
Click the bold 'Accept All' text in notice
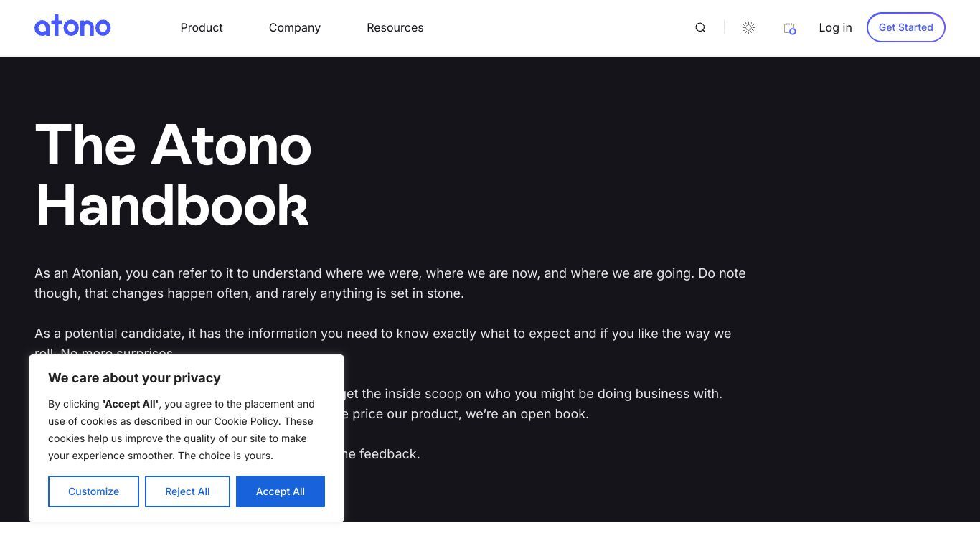point(131,404)
